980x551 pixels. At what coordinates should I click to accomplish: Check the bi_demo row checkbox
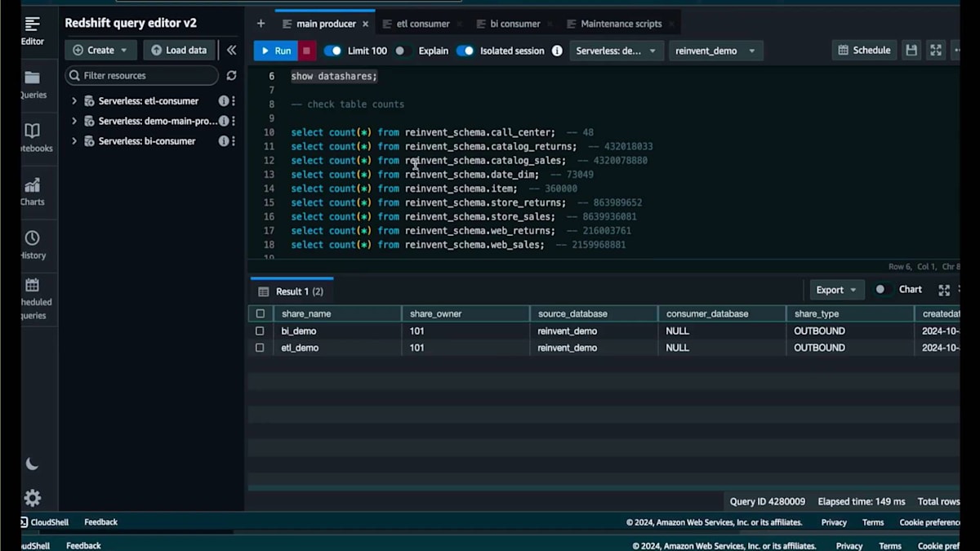click(260, 331)
